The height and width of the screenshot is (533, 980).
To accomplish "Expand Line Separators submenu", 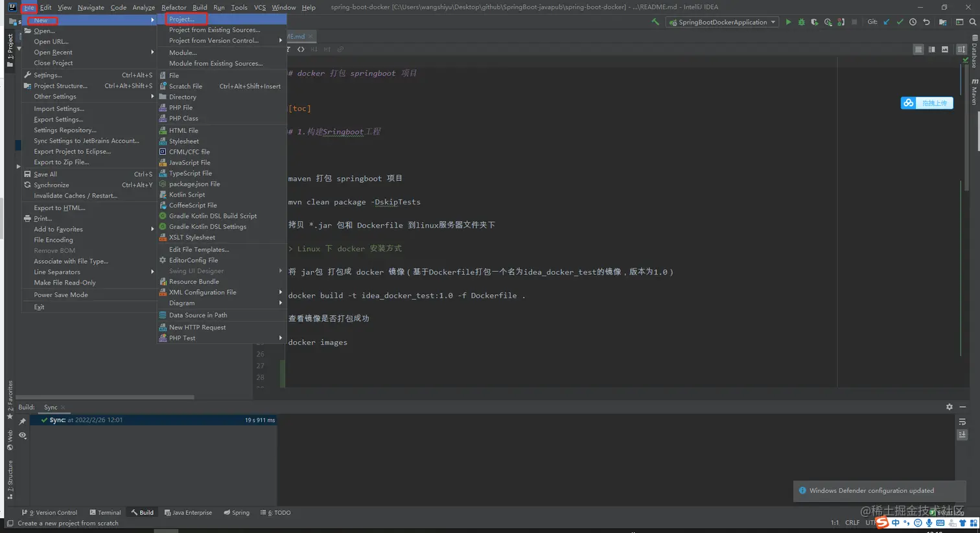I will point(88,272).
